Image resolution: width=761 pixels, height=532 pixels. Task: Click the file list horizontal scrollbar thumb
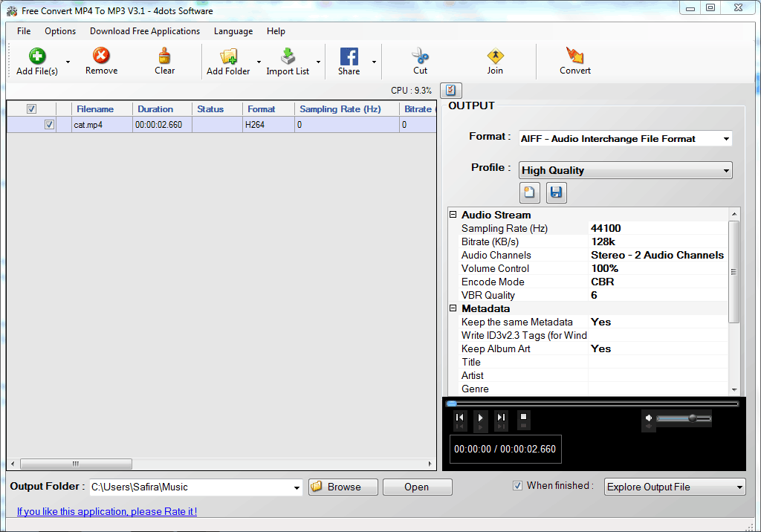point(76,464)
